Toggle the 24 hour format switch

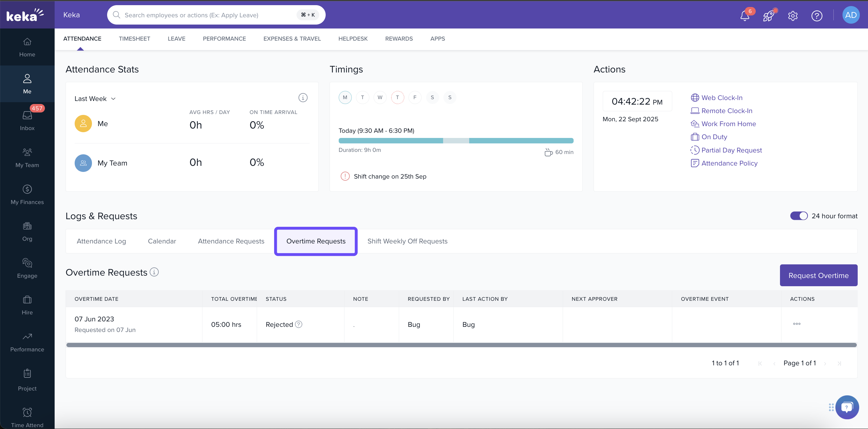(798, 216)
